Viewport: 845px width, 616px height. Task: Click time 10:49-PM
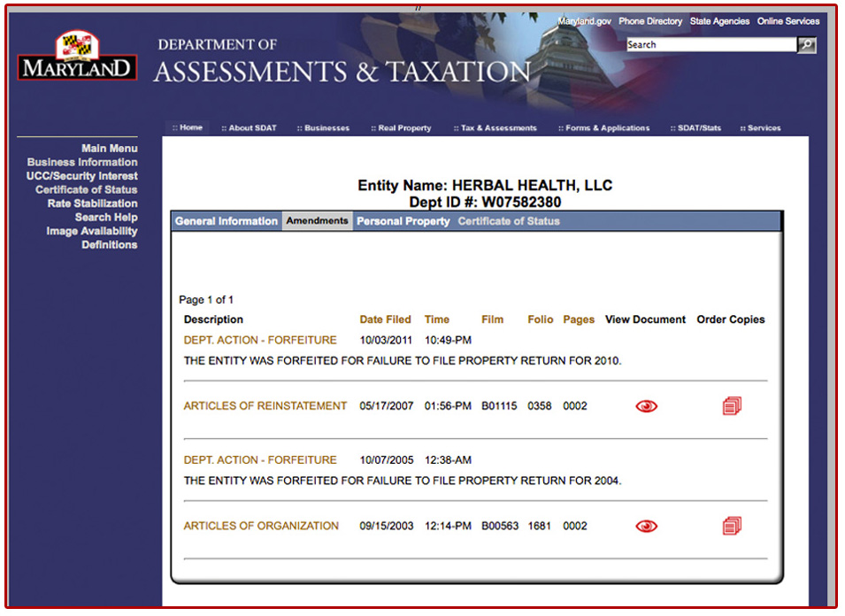click(448, 340)
